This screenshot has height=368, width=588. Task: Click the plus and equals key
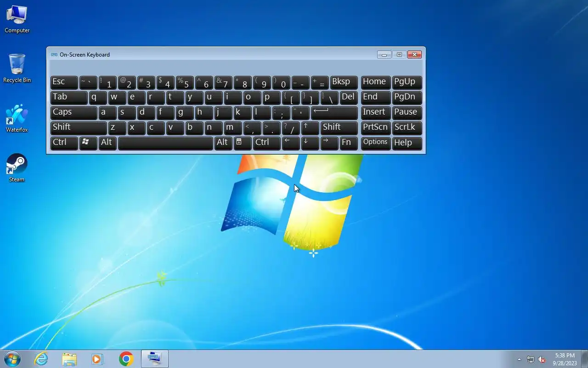(320, 82)
